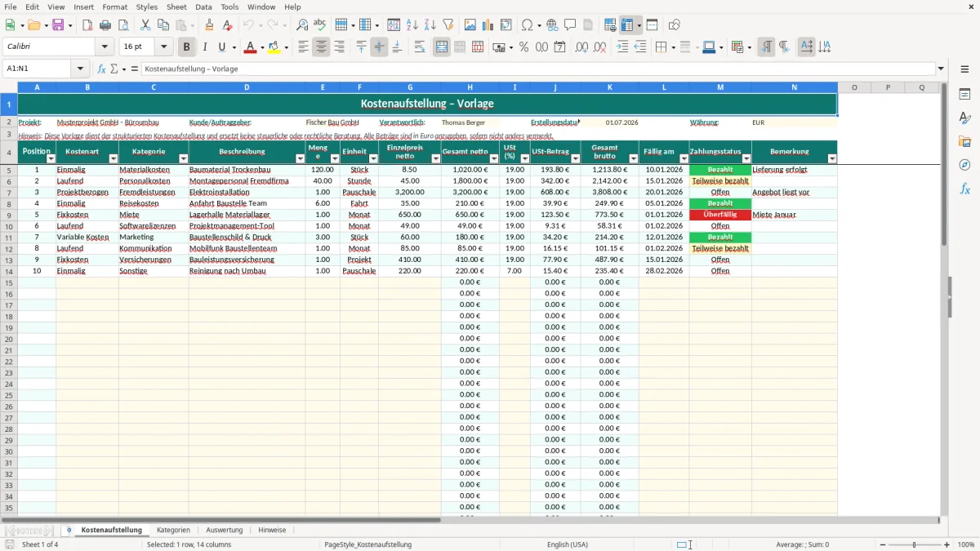
Task: Switch to the Auswertung sheet tab
Action: 224,530
